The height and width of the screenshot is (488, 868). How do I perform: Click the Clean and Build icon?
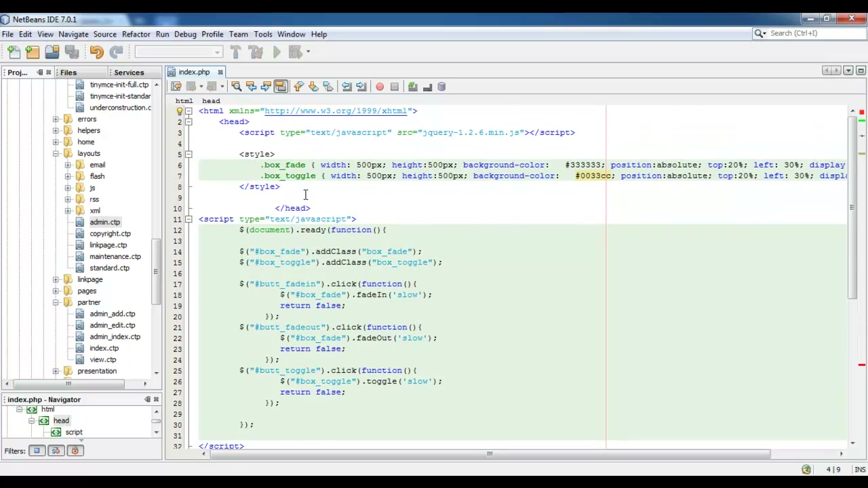pyautogui.click(x=256, y=52)
